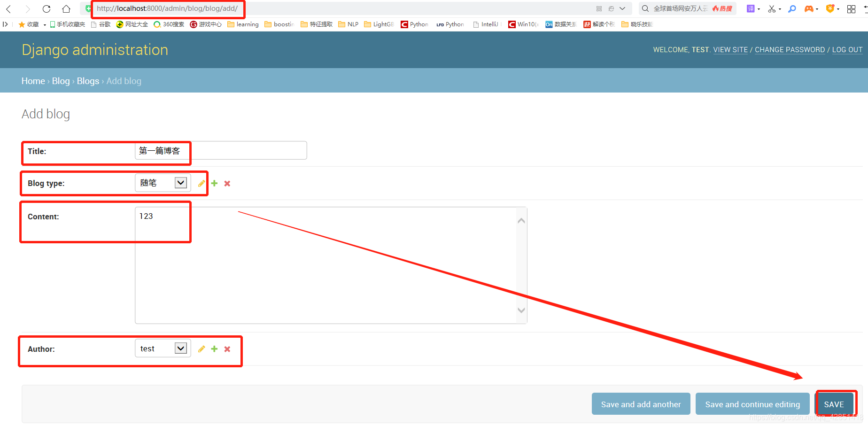Open the 360搜索 bookmark

[169, 24]
